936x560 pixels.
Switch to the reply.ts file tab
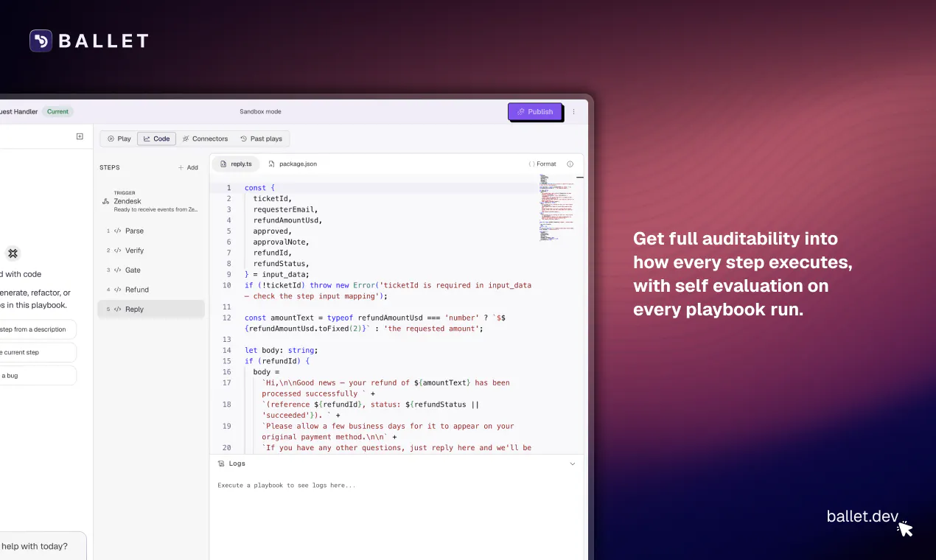point(236,164)
